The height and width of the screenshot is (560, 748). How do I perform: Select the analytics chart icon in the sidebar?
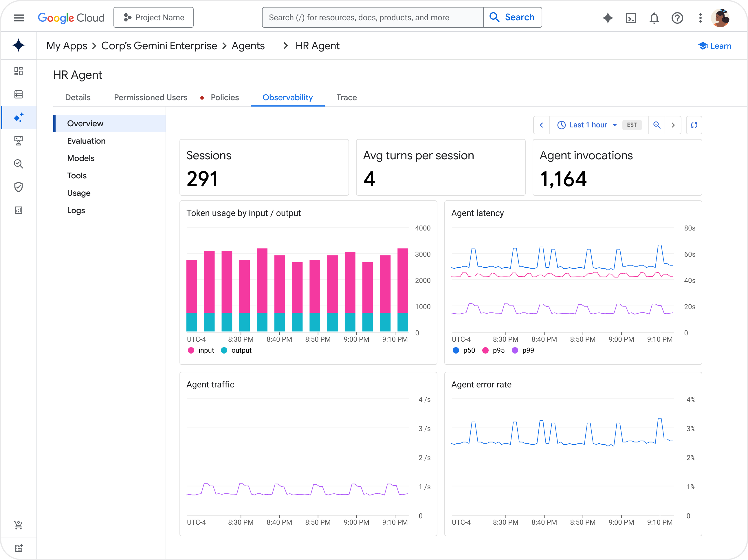(x=19, y=210)
